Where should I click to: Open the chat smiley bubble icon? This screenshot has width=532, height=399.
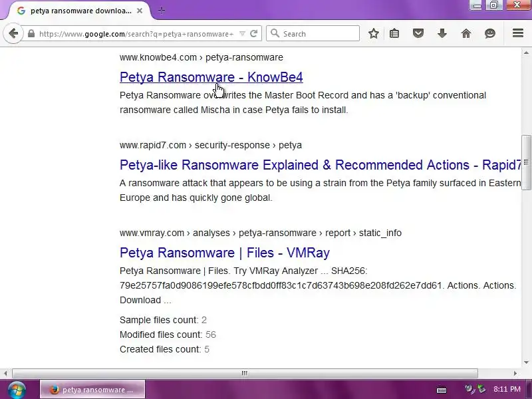(490, 33)
